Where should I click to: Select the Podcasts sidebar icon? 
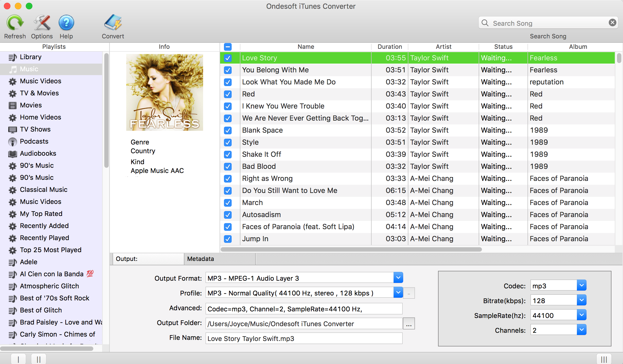tap(12, 141)
